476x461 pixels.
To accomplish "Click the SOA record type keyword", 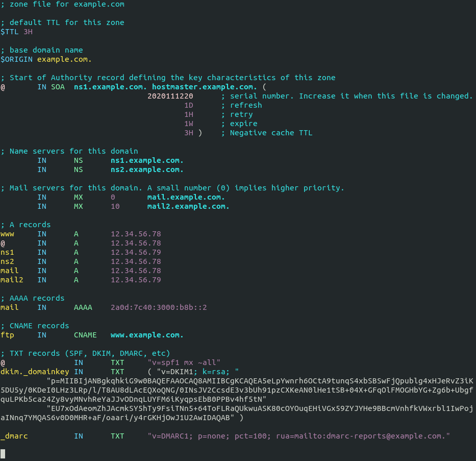I will point(58,87).
